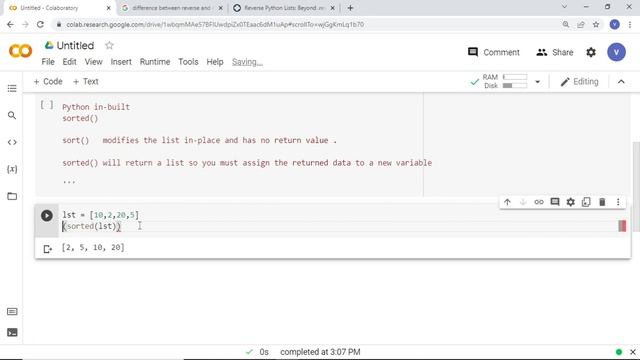Open the variables inspector {x} icon
This screenshot has width=640, height=360.
[x=12, y=169]
